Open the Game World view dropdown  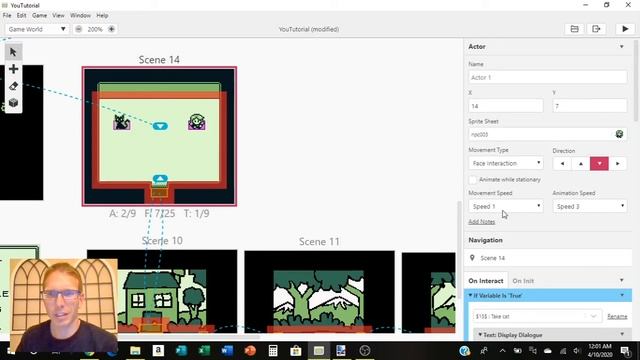(37, 29)
